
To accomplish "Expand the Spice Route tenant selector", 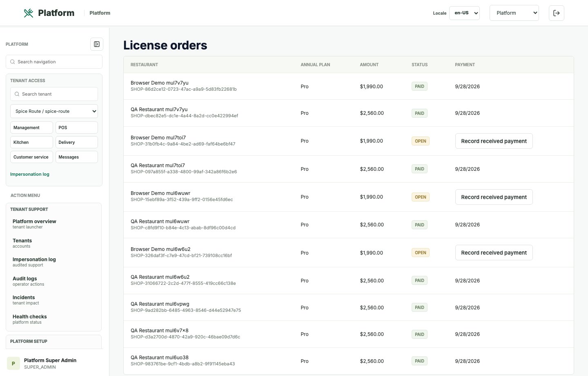I will tap(54, 111).
